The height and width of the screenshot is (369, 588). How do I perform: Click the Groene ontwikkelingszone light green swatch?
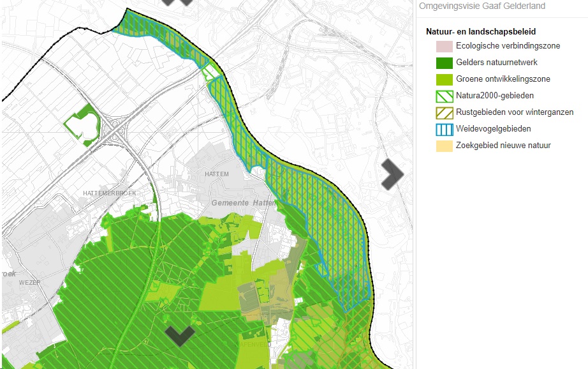coord(444,79)
